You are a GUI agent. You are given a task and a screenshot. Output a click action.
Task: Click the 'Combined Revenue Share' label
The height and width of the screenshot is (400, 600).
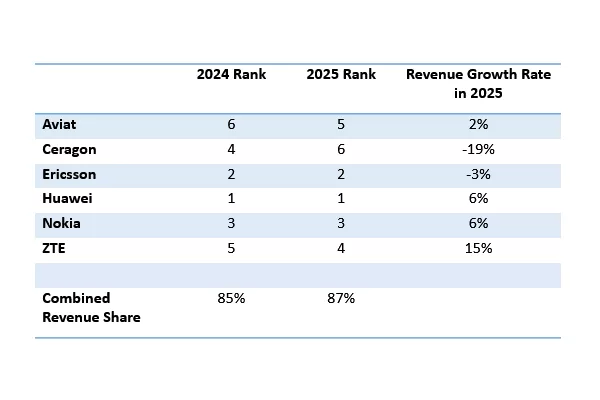[91, 308]
